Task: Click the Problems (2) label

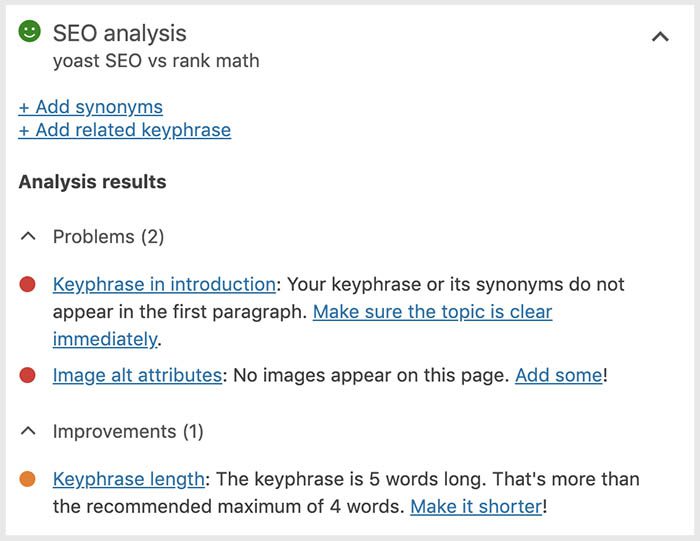Action: tap(108, 237)
